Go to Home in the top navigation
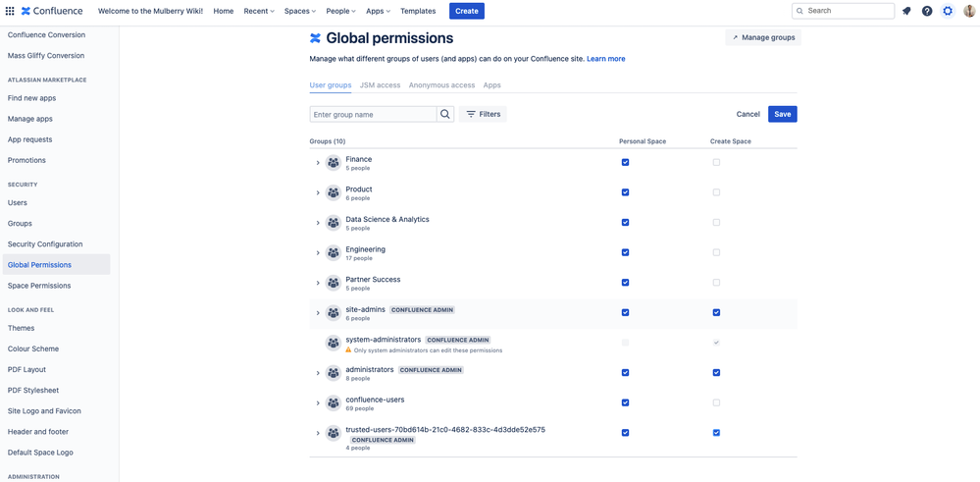 click(x=223, y=11)
